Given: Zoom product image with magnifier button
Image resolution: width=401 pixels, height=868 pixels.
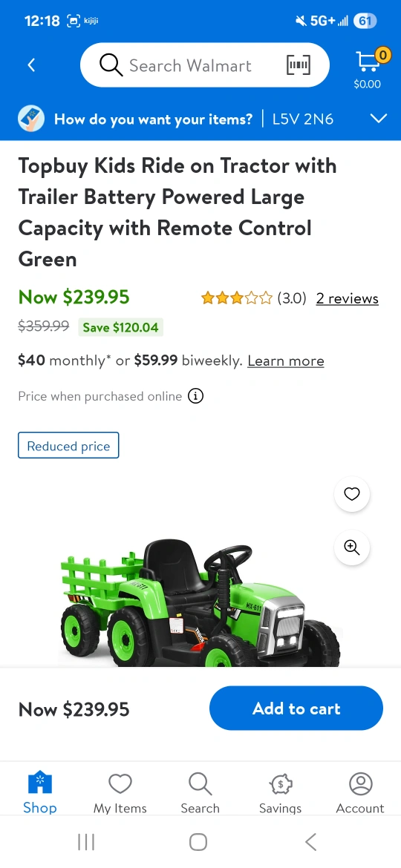Looking at the screenshot, I should [352, 548].
